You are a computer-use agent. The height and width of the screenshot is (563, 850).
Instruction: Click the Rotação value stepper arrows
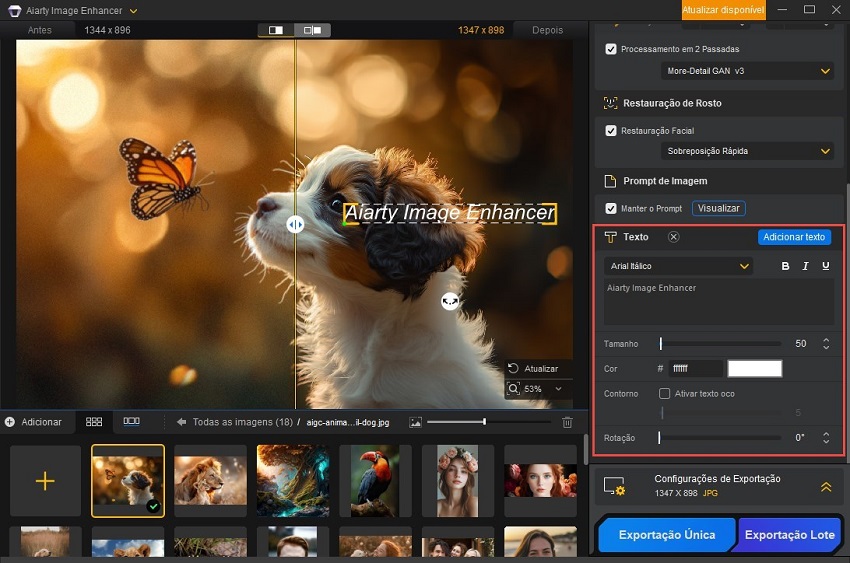pos(826,438)
